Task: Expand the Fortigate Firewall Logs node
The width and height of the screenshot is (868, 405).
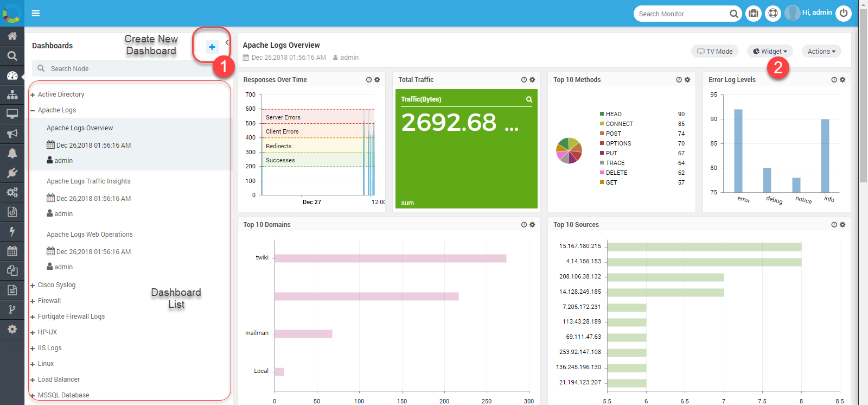Action: point(33,317)
